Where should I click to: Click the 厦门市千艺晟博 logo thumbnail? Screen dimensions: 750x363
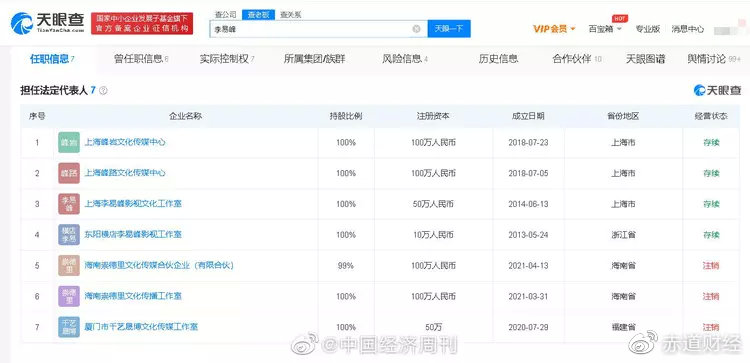(x=69, y=327)
